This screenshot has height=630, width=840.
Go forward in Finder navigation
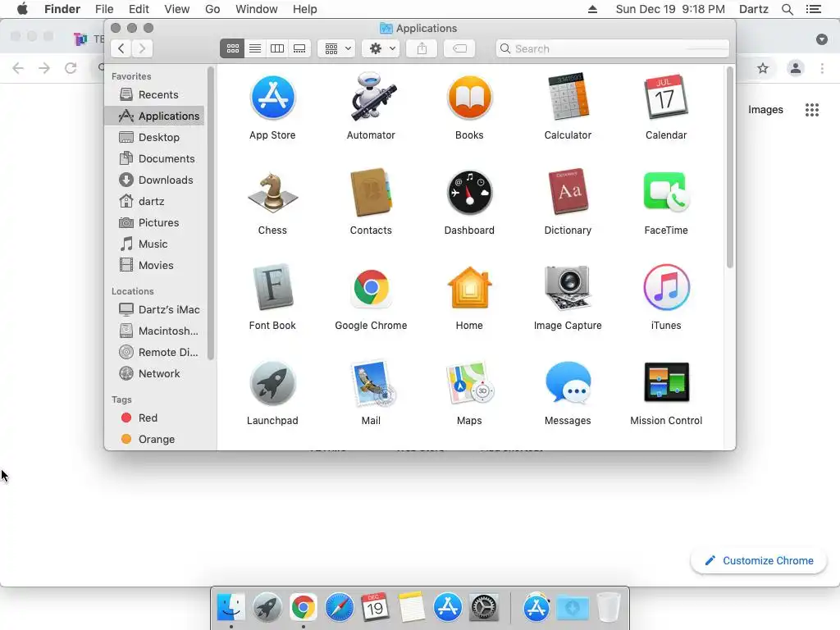coord(143,48)
